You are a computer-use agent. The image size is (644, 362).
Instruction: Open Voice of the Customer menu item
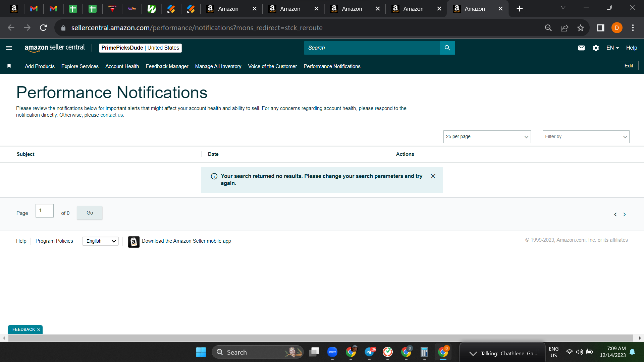[x=272, y=66]
